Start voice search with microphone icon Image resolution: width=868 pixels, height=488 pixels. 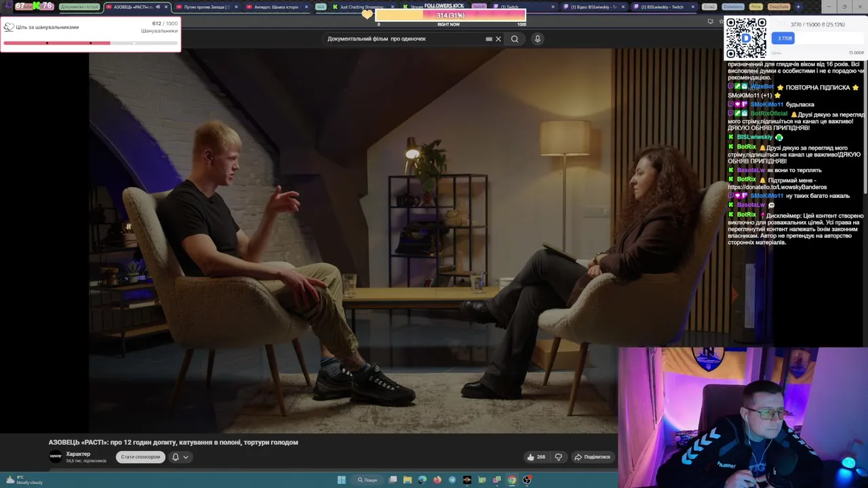point(537,39)
